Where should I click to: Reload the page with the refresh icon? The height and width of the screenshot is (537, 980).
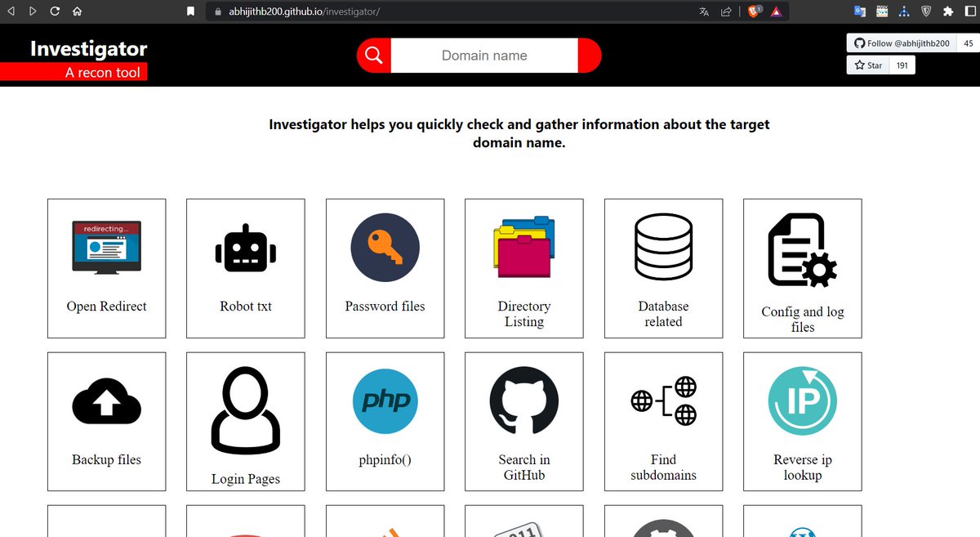pos(55,11)
